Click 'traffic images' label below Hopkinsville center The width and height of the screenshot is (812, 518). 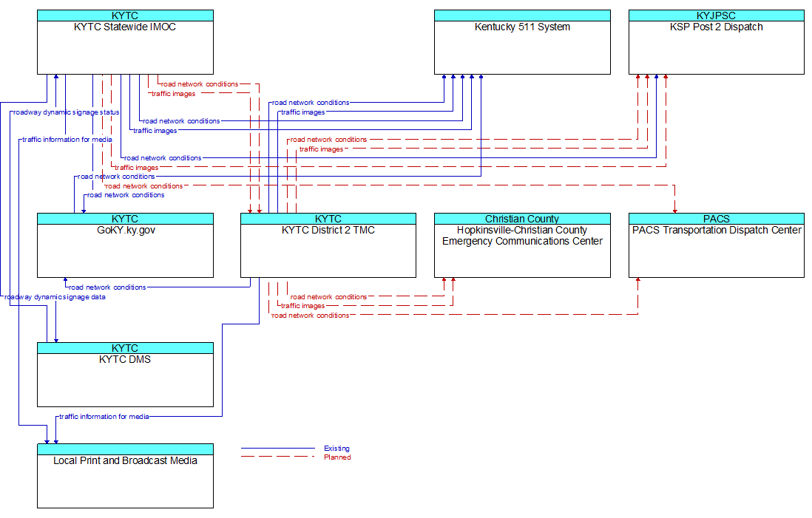(x=303, y=306)
